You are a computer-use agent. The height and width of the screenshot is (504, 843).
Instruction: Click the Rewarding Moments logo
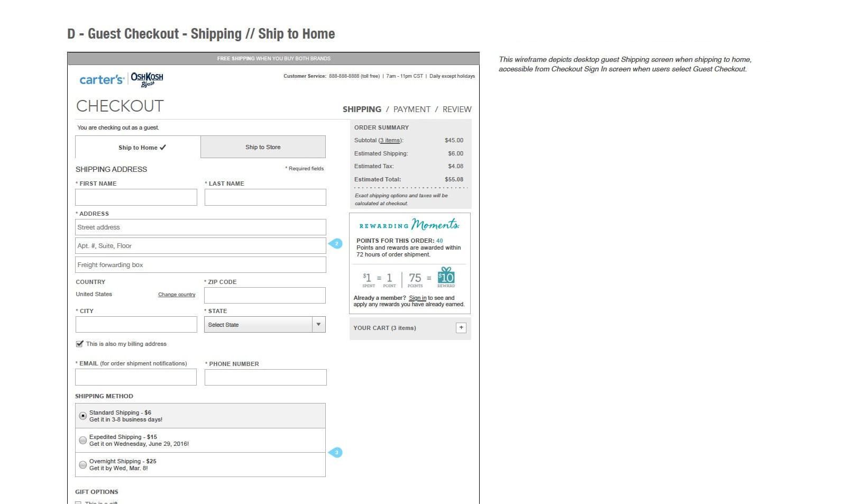click(x=409, y=225)
